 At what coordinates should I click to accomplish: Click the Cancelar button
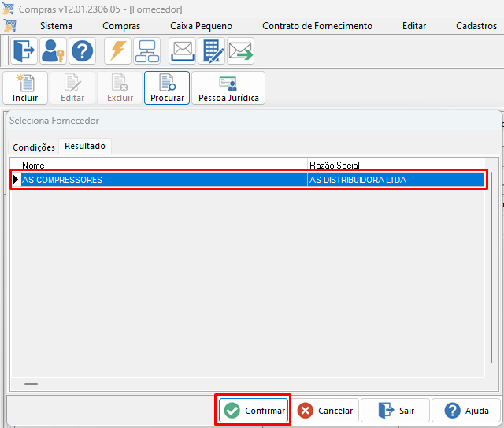(325, 411)
